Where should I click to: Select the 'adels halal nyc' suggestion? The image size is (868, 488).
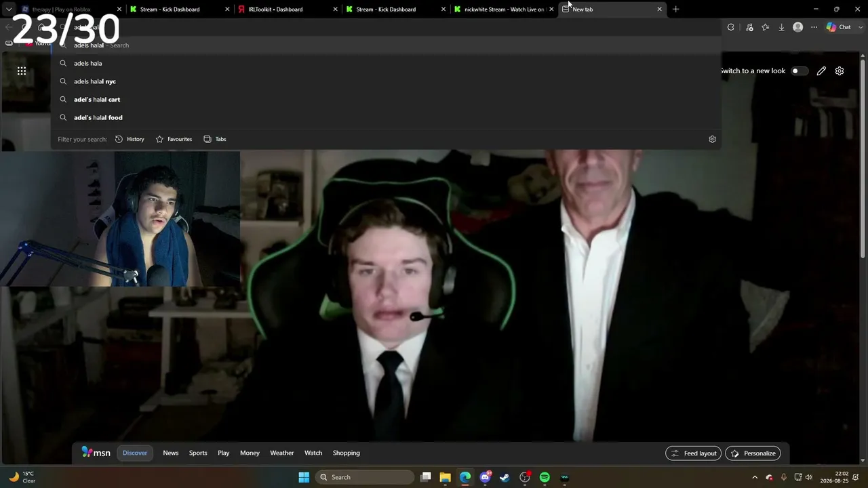386,81
